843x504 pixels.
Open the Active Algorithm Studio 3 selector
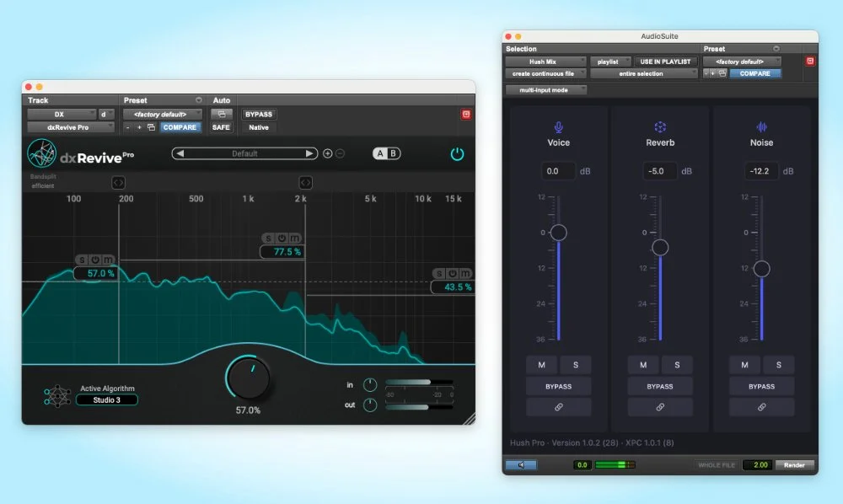click(106, 399)
